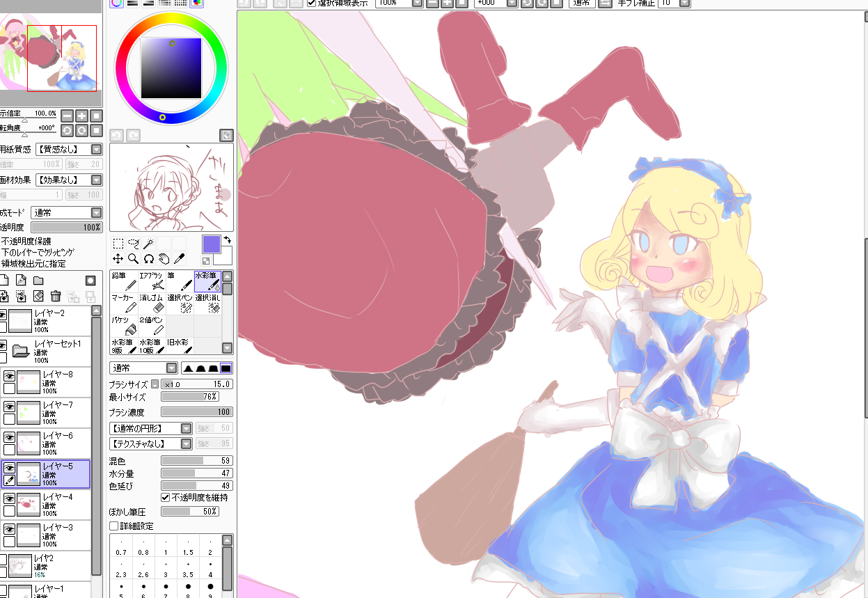The height and width of the screenshot is (598, 868).
Task: Select レイヤーセット1 layer folder
Action: click(46, 352)
